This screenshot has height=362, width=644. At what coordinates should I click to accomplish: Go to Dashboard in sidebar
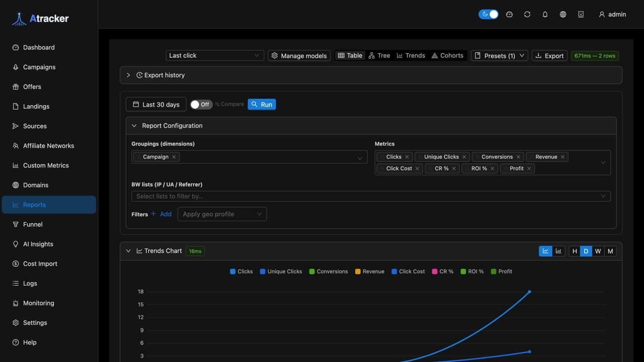tap(49, 47)
